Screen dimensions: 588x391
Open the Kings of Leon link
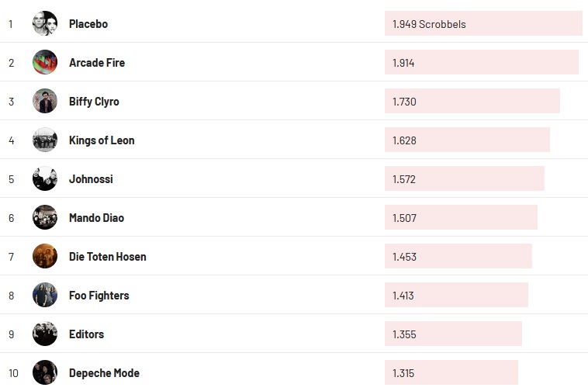(x=102, y=140)
